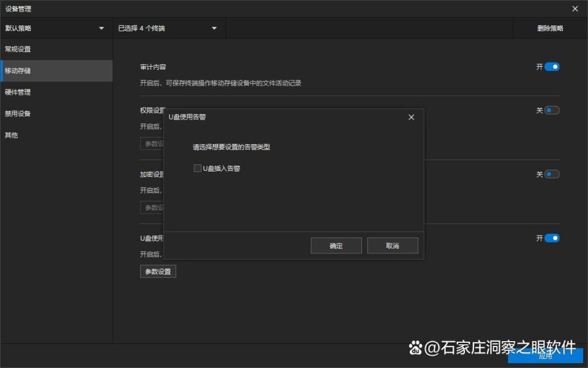Screen dimensions: 588x368
Task: Turn off the 审计内容 switch
Action: [552, 67]
